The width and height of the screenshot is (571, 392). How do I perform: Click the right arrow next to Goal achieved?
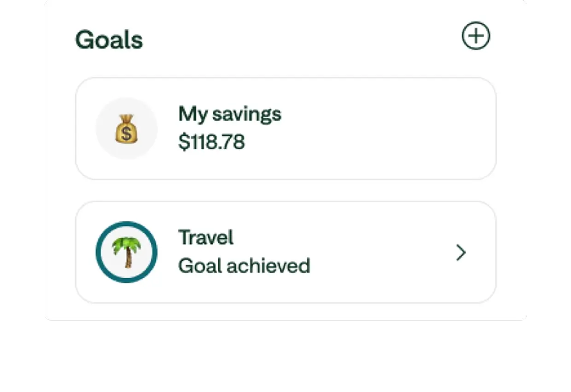(x=460, y=252)
